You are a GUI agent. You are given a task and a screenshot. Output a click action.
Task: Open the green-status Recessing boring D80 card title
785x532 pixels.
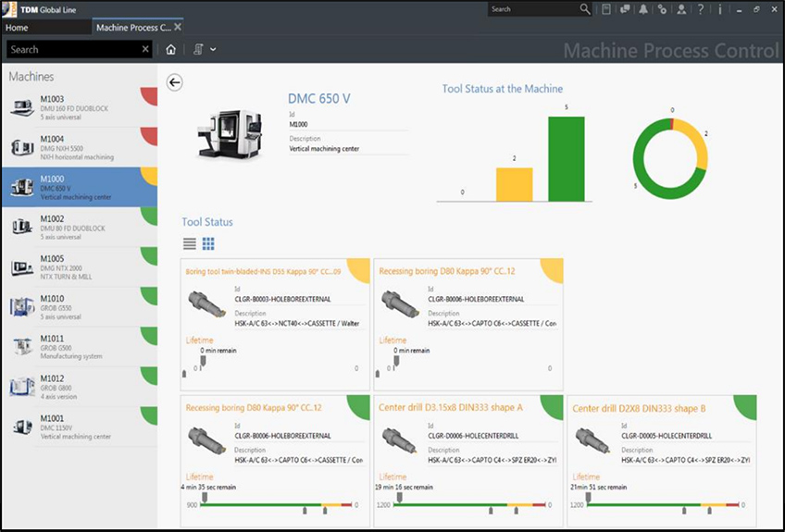click(254, 408)
